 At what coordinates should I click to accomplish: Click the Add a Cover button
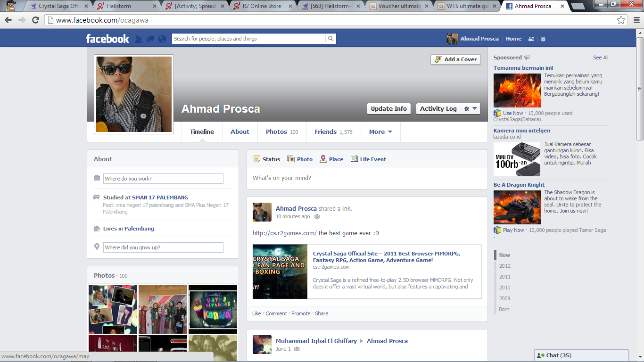(456, 59)
